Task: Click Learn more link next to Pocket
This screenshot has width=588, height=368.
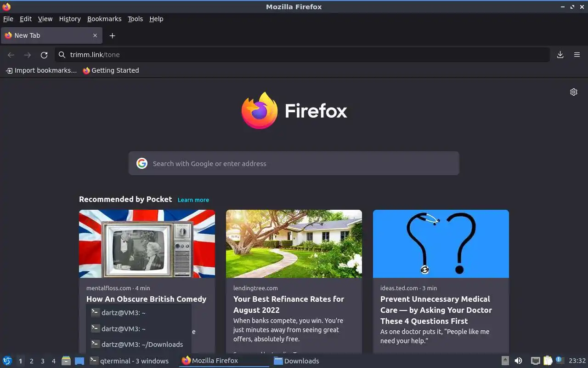Action: (193, 200)
